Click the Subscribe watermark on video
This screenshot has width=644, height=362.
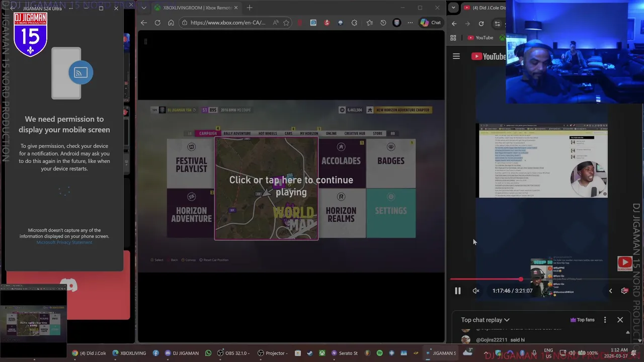coord(625,262)
